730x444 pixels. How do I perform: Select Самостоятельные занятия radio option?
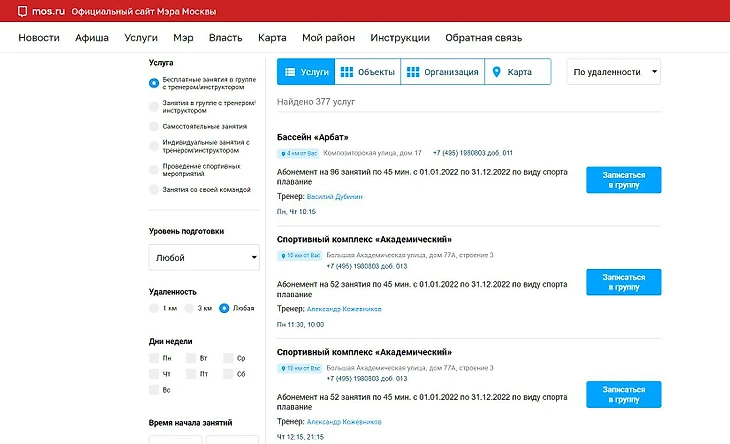[154, 127]
